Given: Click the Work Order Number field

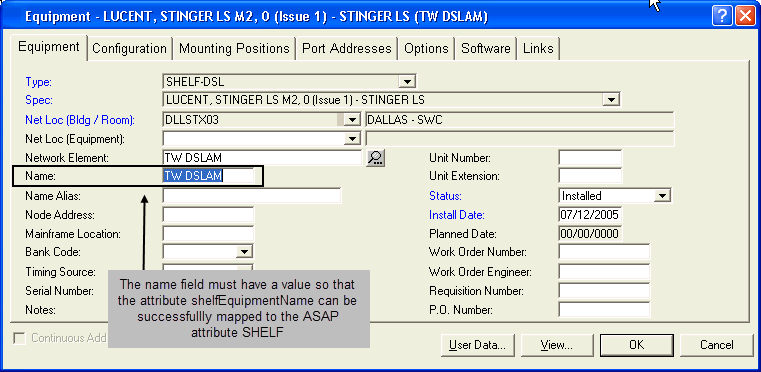Looking at the screenshot, I should [604, 252].
